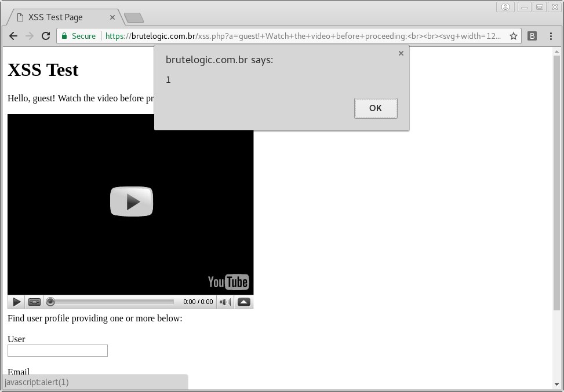Click the video progress track

pos(113,302)
